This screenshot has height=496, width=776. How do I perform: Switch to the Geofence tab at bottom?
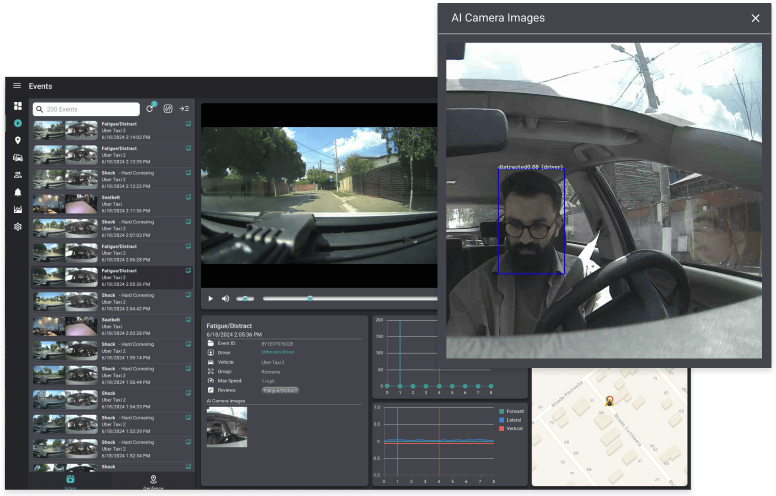click(153, 482)
